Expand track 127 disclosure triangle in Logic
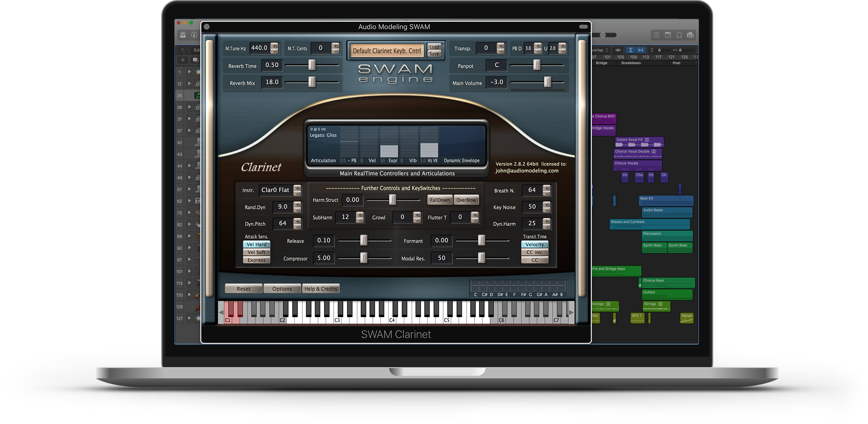868x424 pixels. coord(189,318)
